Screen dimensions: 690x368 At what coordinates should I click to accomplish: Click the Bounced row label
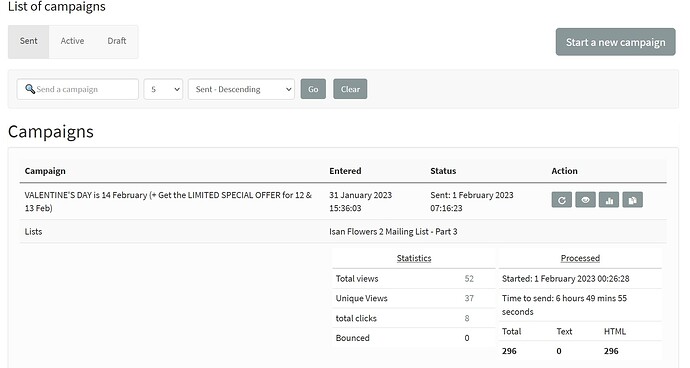352,338
